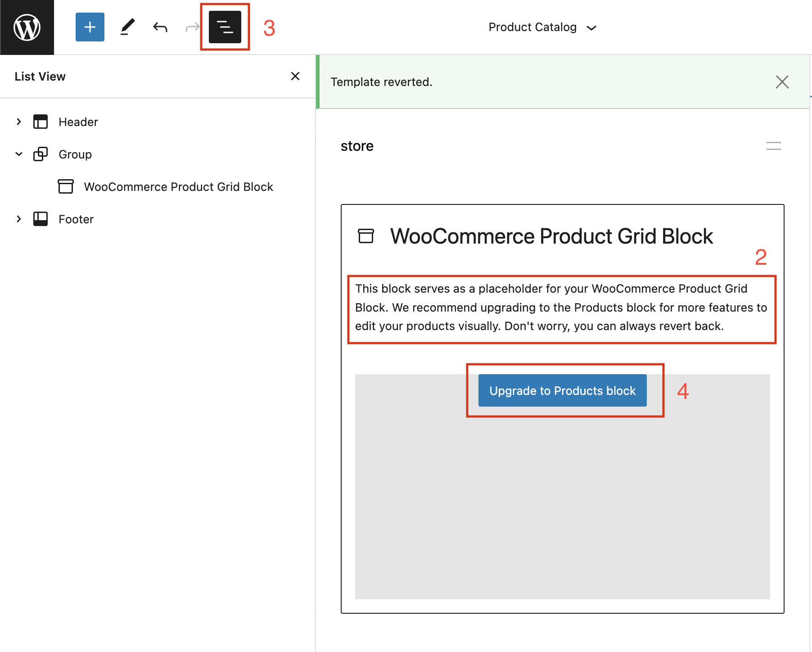Image resolution: width=812 pixels, height=652 pixels.
Task: Click the placeholder description paragraph
Action: tap(561, 307)
